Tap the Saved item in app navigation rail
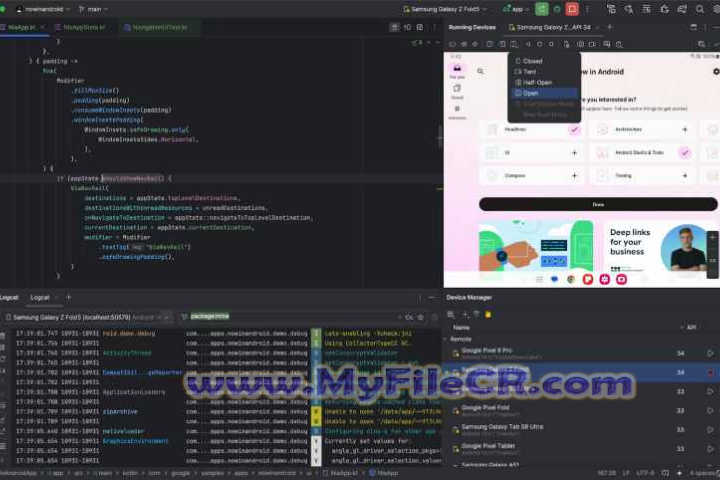The height and width of the screenshot is (480, 720). [x=457, y=91]
